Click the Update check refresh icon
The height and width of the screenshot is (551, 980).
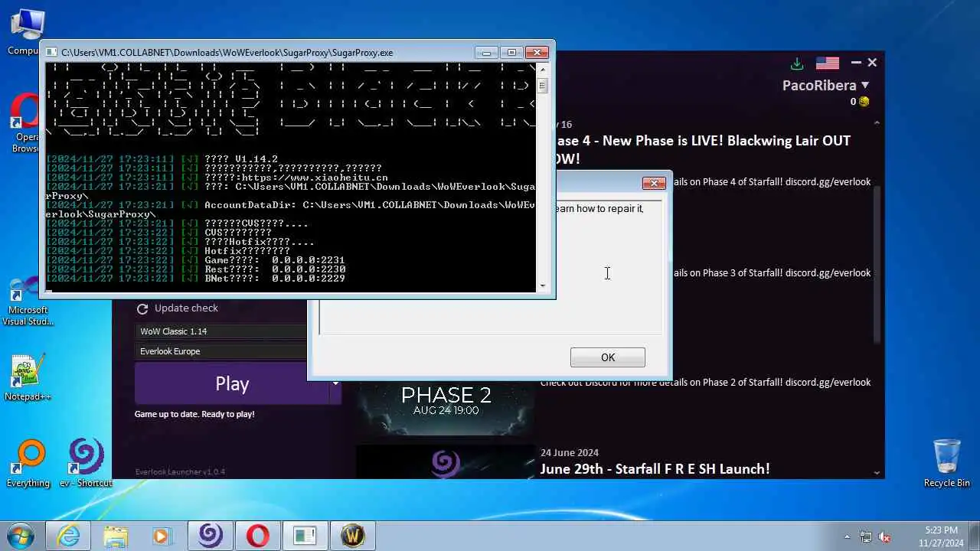(142, 308)
